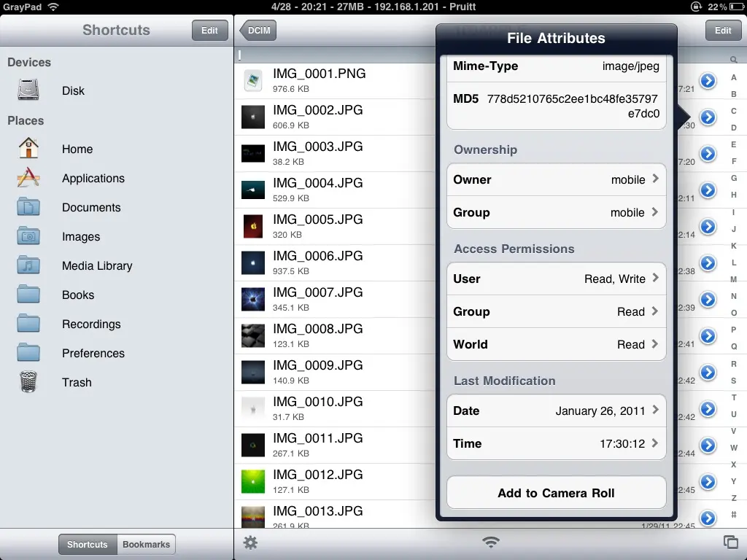Image resolution: width=747 pixels, height=560 pixels.
Task: Change the last modification Time
Action: coord(556,443)
